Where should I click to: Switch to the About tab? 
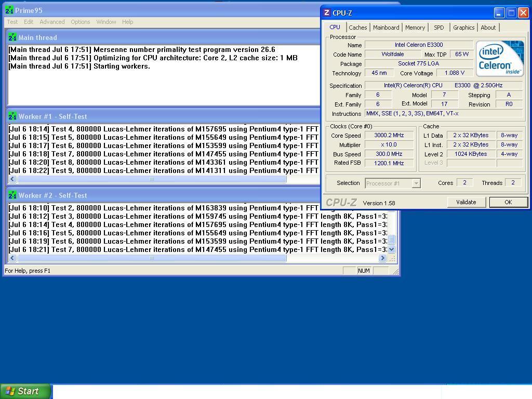point(488,28)
